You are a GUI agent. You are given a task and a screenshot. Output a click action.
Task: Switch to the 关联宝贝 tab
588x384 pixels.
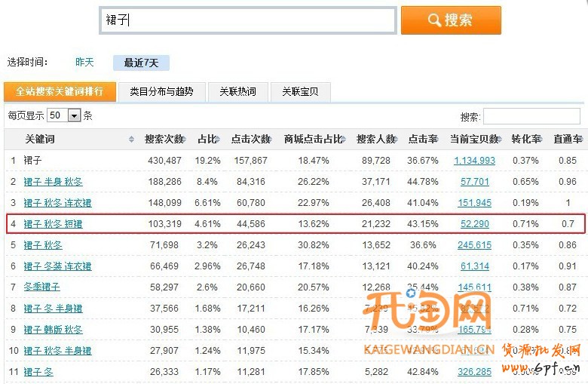tap(300, 91)
